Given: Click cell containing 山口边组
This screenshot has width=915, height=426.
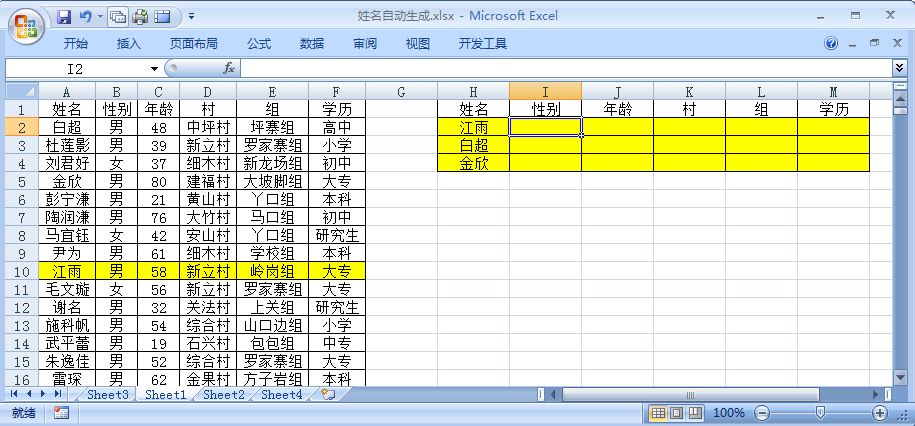Looking at the screenshot, I should tap(273, 326).
